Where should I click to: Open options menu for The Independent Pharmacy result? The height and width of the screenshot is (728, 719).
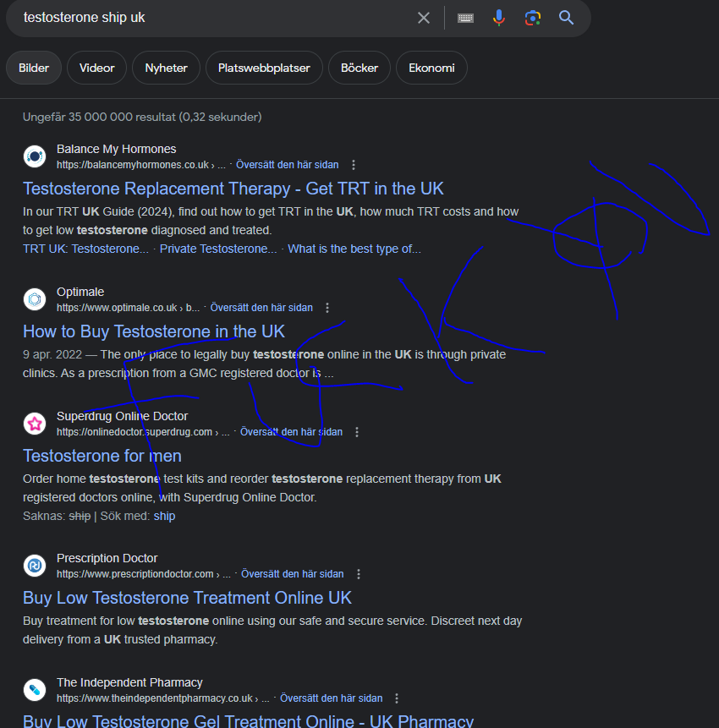coord(396,698)
